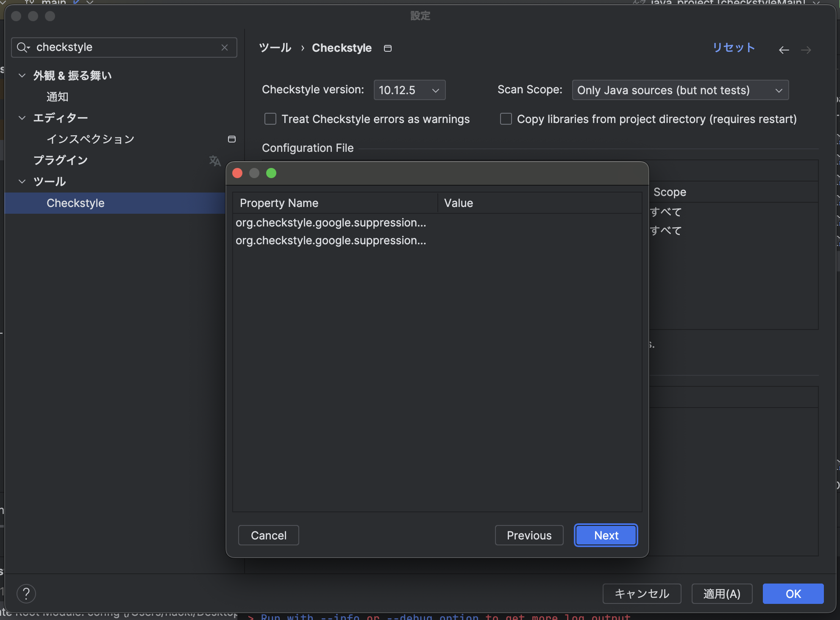Enable Copy libraries from project directory
840x620 pixels.
pos(506,119)
